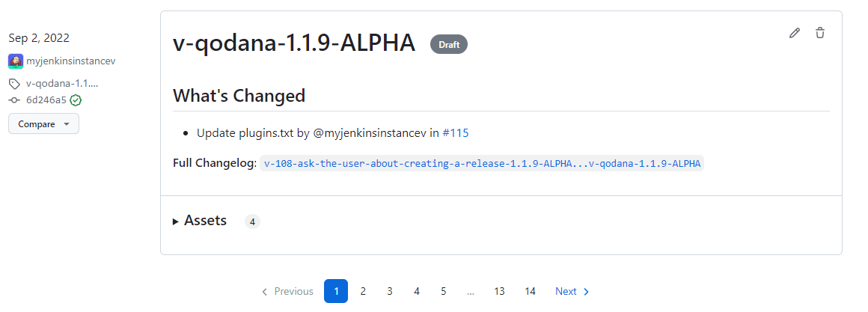Select pagination page 5
Screen dimensions: 868x312
(443, 291)
